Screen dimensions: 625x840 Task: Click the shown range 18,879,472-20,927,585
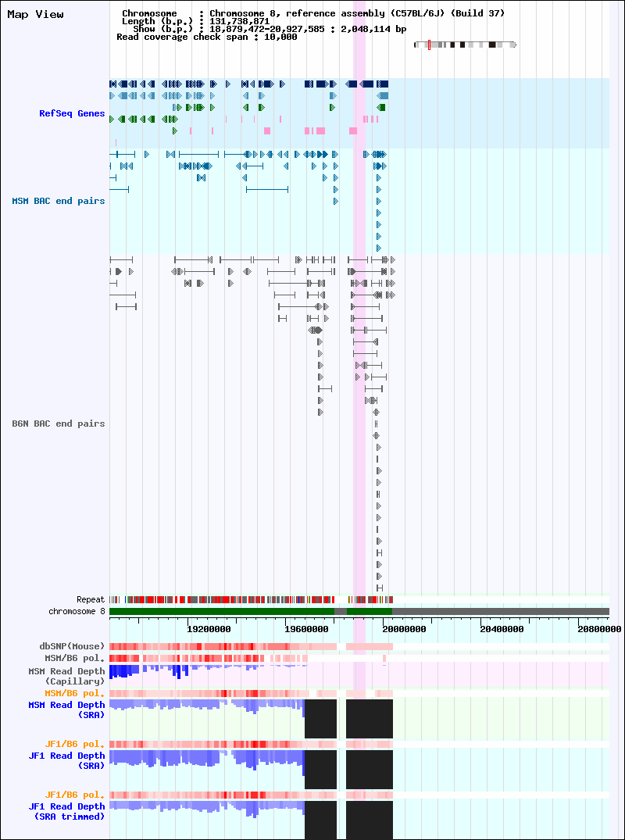point(267,29)
